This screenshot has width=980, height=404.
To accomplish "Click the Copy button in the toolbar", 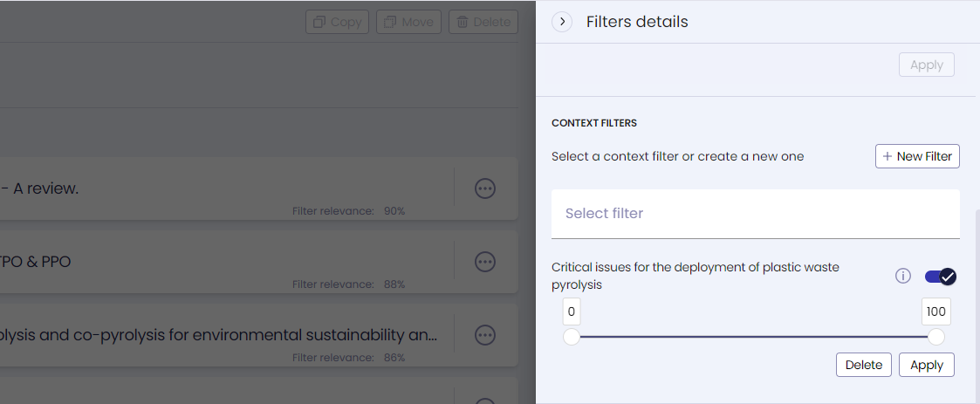I will point(337,22).
